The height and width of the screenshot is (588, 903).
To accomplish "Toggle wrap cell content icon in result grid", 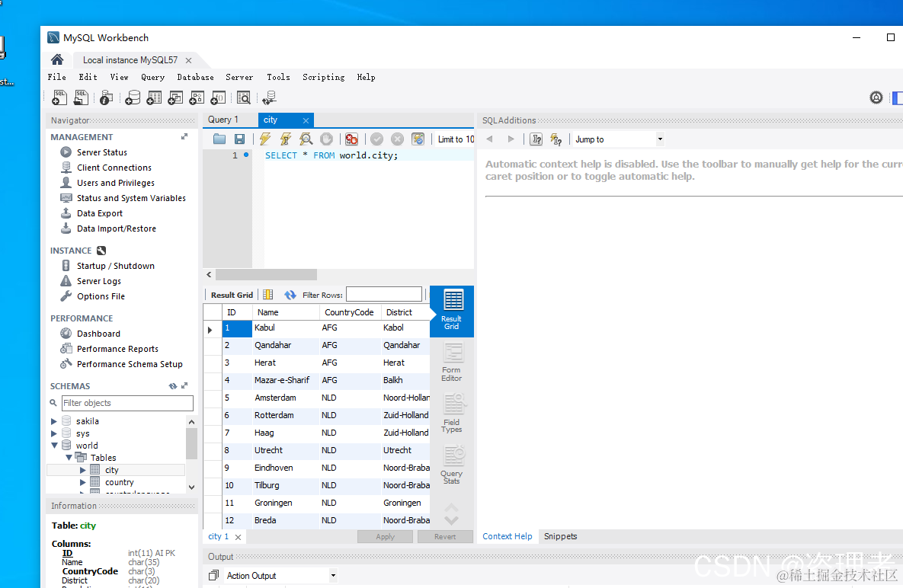I will 268,295.
